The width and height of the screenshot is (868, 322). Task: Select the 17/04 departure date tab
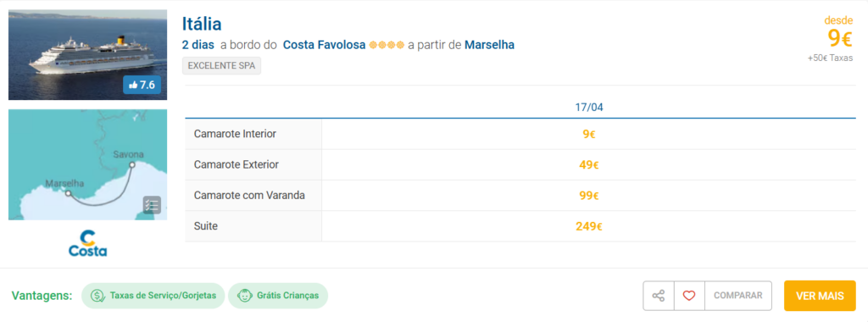[x=589, y=108]
